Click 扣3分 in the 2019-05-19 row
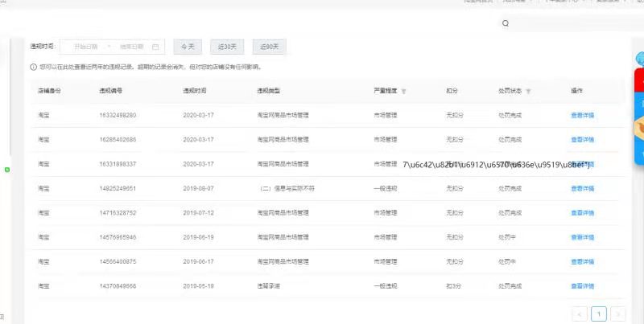The height and width of the screenshot is (324, 644). [x=455, y=286]
